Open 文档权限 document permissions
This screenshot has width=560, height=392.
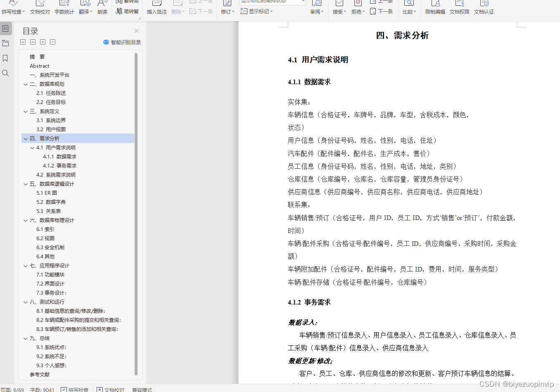[460, 8]
